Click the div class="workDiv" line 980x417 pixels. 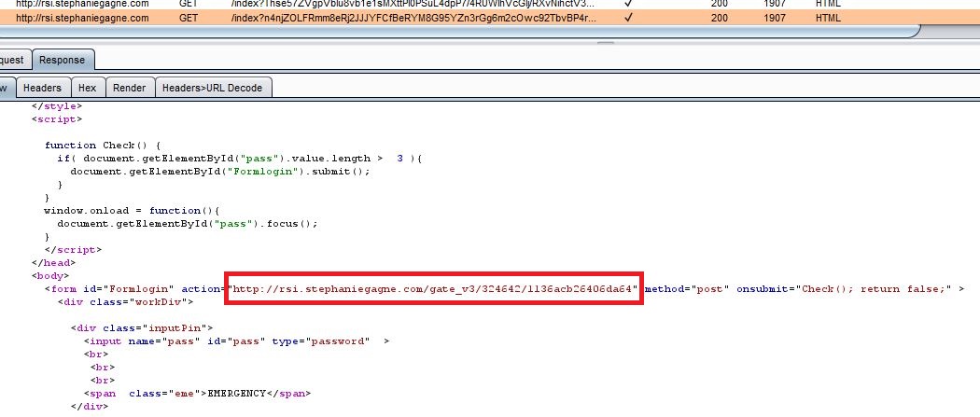(x=126, y=302)
